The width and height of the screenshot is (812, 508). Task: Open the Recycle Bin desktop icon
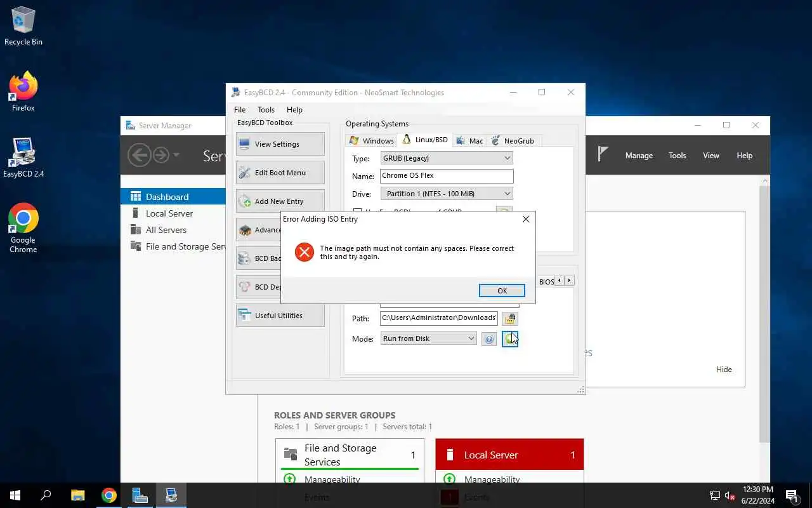23,27
